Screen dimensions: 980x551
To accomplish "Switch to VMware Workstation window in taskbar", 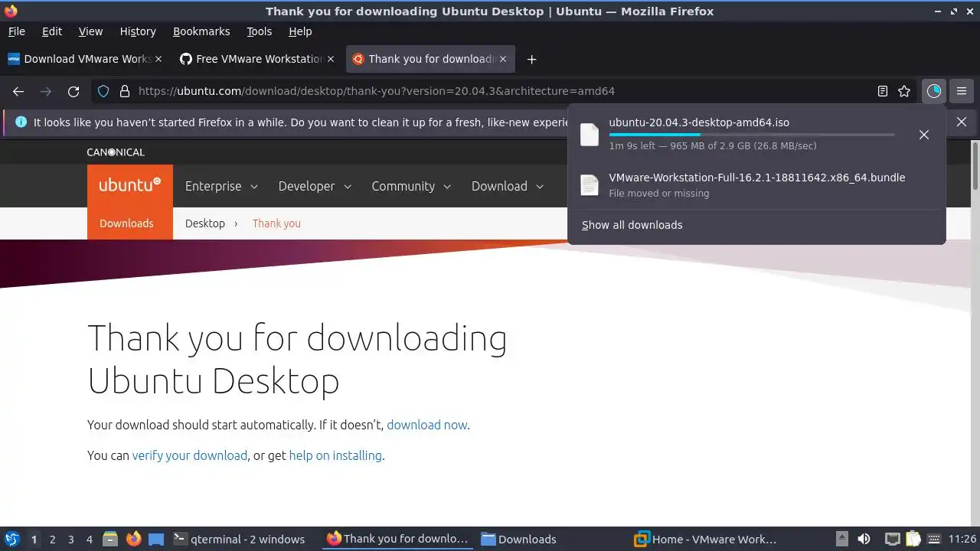I will (x=706, y=539).
